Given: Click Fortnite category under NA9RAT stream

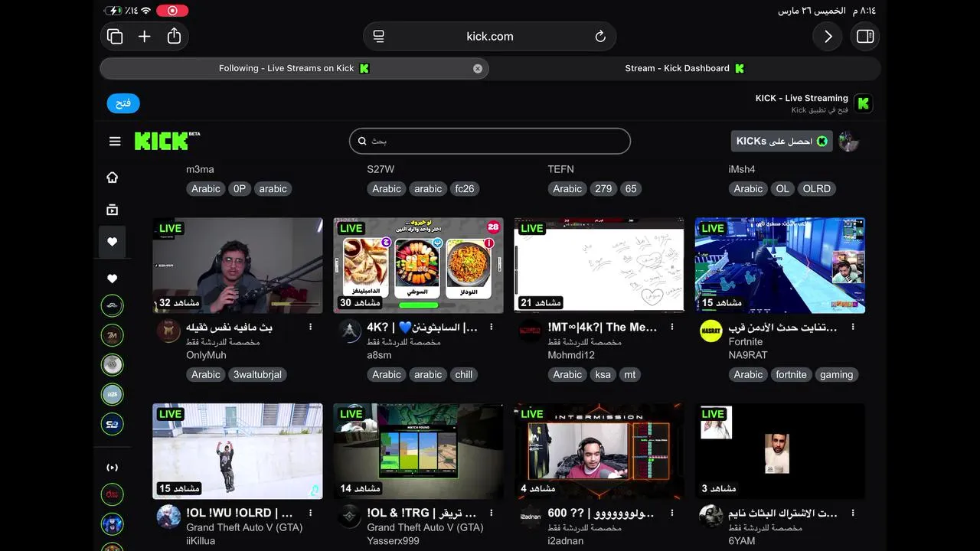Looking at the screenshot, I should (746, 342).
